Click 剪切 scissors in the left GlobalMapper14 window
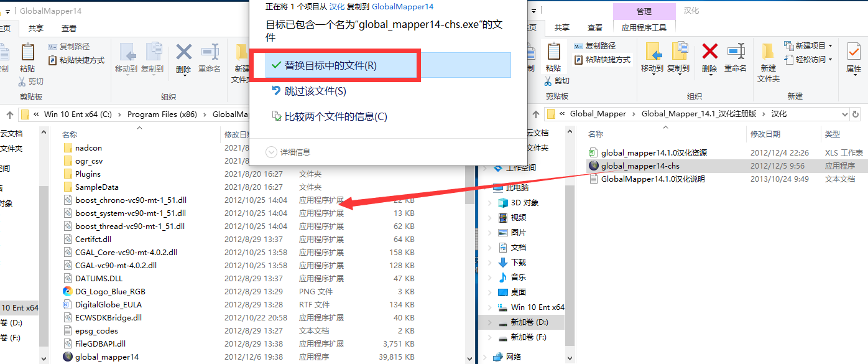This screenshot has height=364, width=868. 23,82
